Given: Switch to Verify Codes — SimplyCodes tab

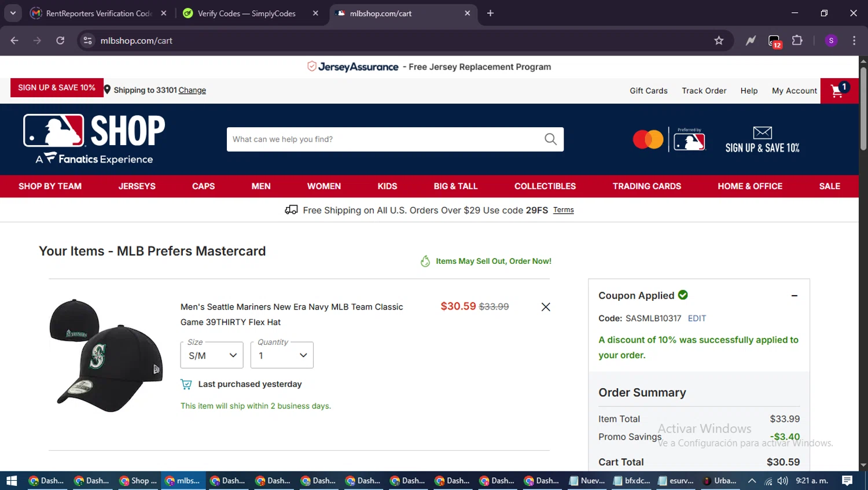Looking at the screenshot, I should [247, 13].
